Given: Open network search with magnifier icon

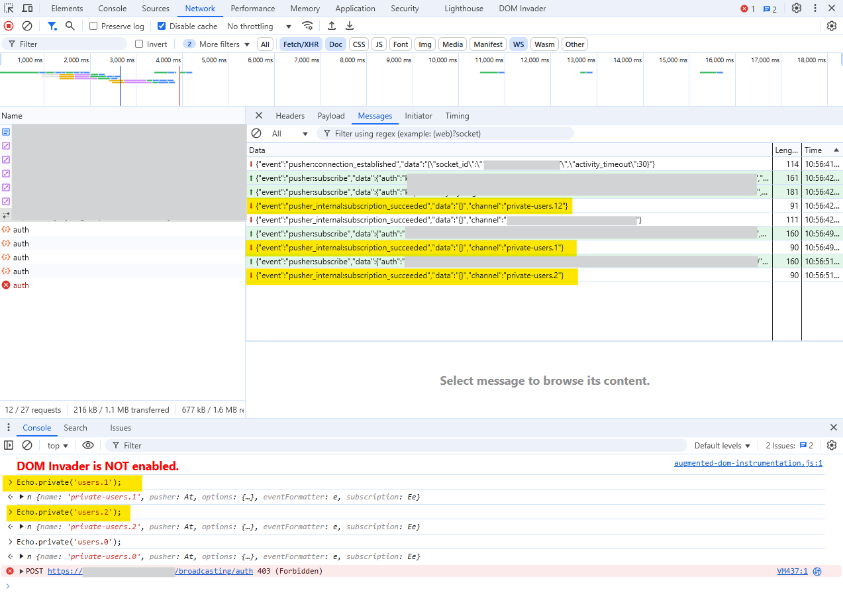Looking at the screenshot, I should pyautogui.click(x=70, y=26).
